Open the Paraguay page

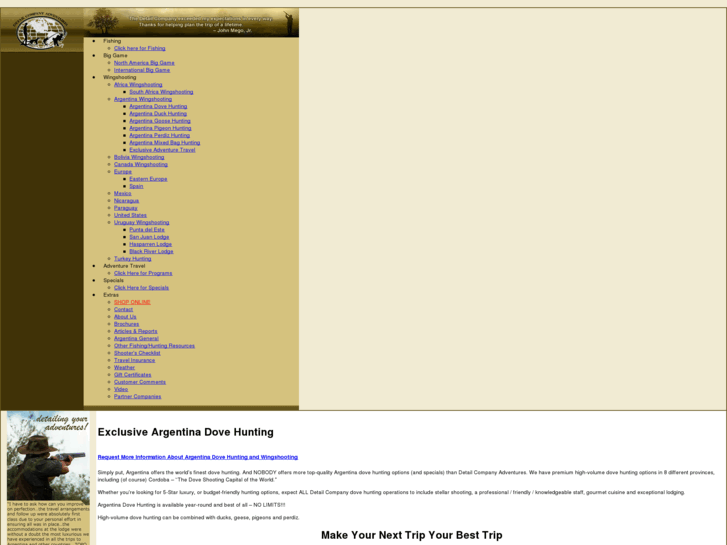click(126, 208)
